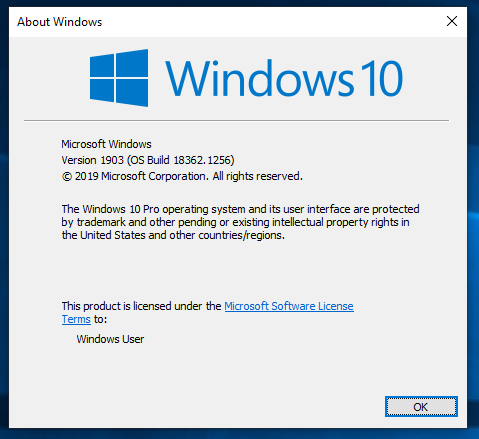Close the About Windows dialog

[452, 21]
